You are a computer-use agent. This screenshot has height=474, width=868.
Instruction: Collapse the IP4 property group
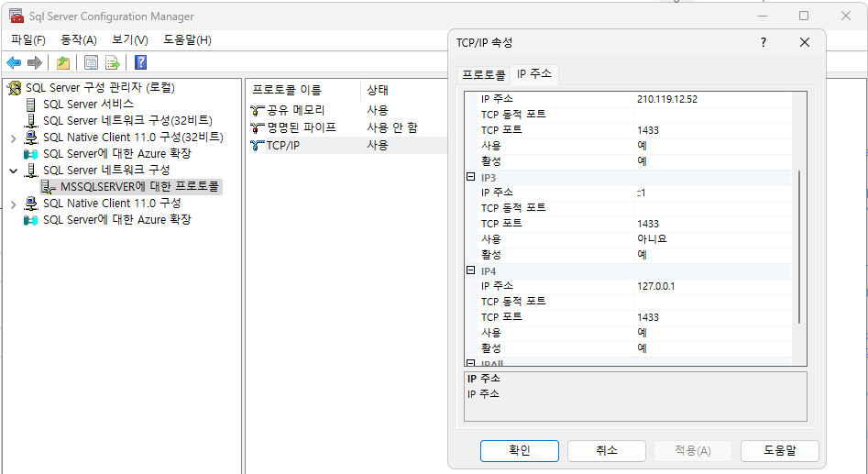[x=470, y=270]
